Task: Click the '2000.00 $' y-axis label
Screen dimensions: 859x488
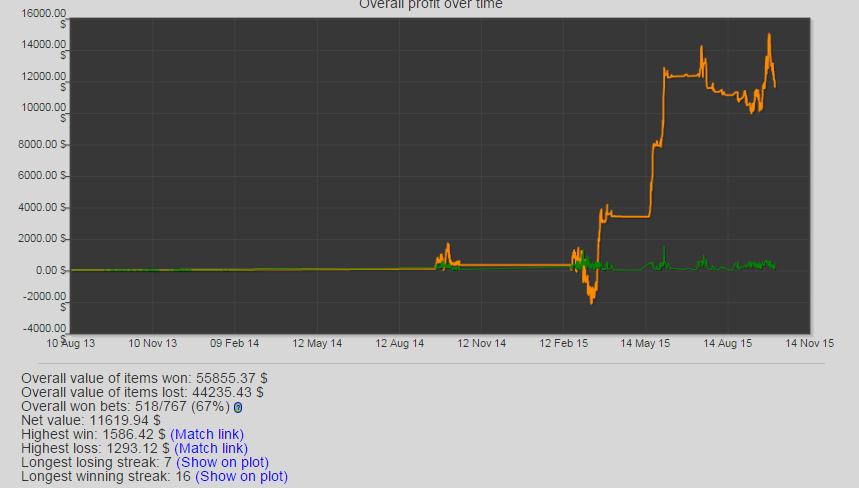Action: [x=43, y=239]
